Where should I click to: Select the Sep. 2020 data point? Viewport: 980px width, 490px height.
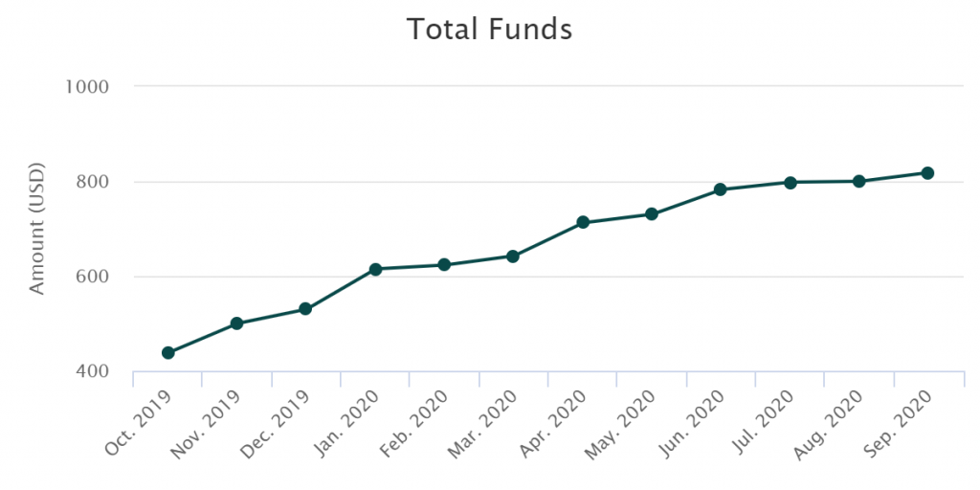(927, 173)
